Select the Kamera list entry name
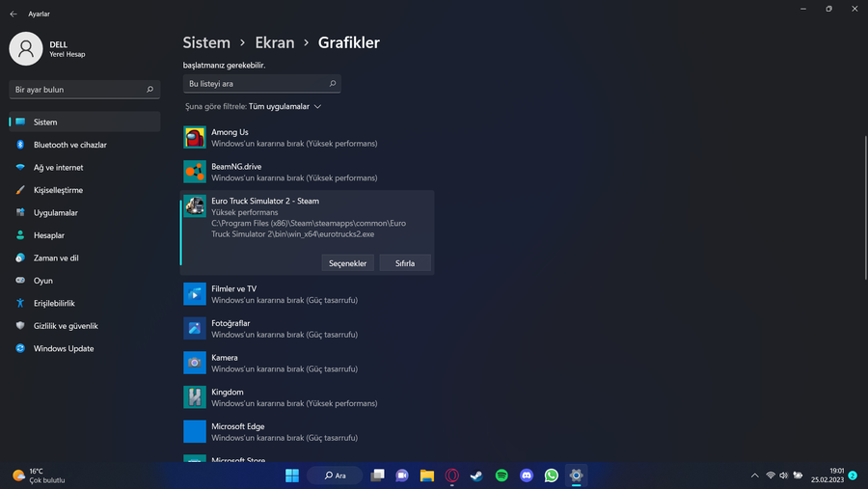This screenshot has width=868, height=489. pos(224,358)
